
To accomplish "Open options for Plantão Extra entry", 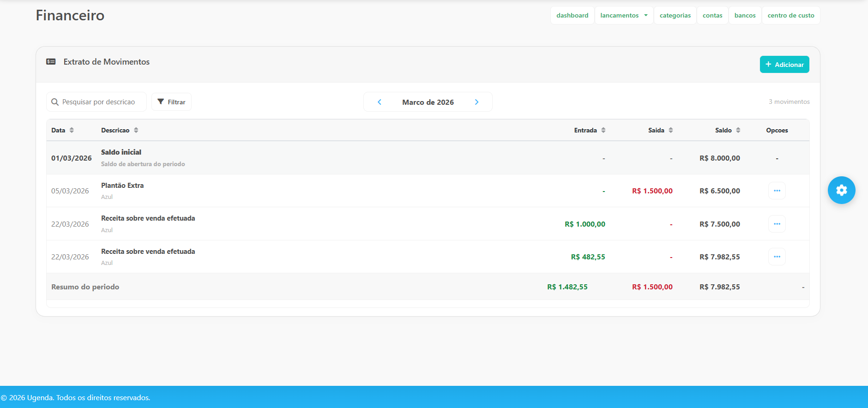I will tap(777, 191).
